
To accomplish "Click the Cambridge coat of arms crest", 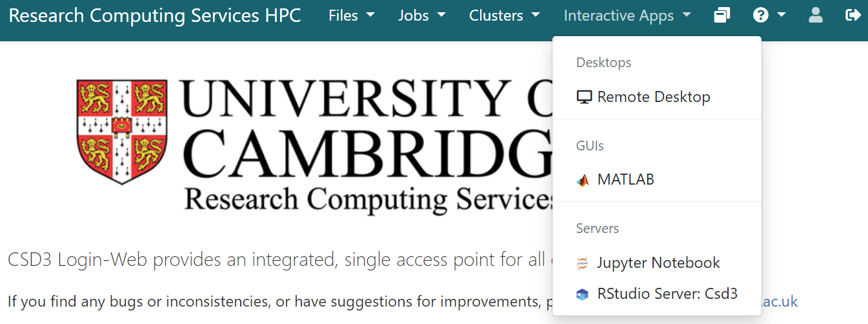I will click(x=122, y=131).
